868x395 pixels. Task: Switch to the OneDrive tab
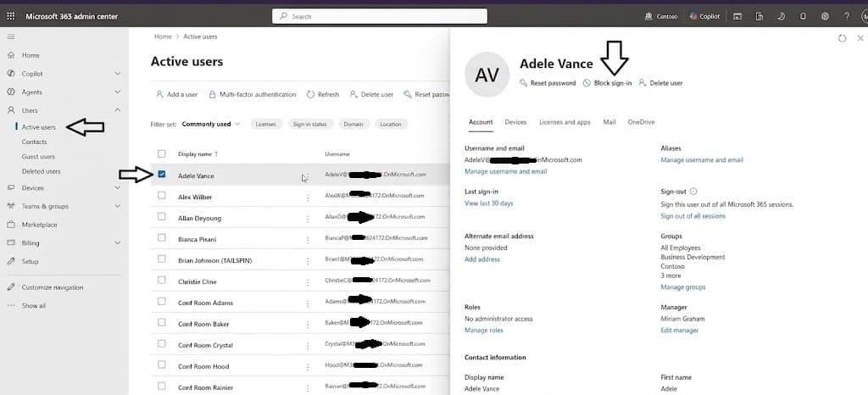(x=641, y=122)
